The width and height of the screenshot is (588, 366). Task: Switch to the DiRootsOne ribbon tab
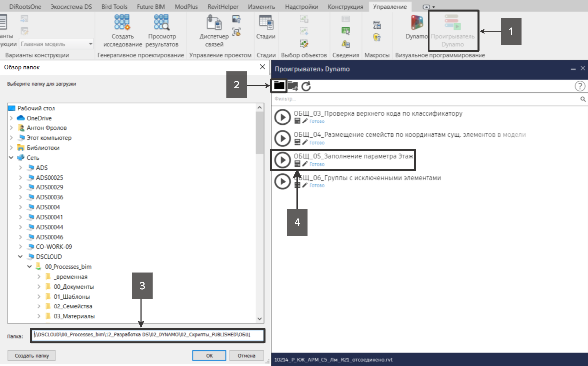(25, 7)
